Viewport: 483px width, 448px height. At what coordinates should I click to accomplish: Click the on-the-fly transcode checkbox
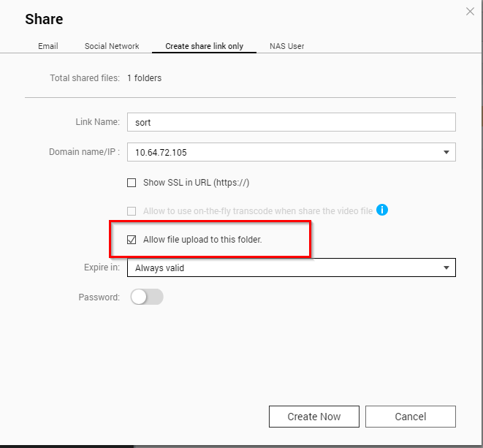(x=132, y=211)
